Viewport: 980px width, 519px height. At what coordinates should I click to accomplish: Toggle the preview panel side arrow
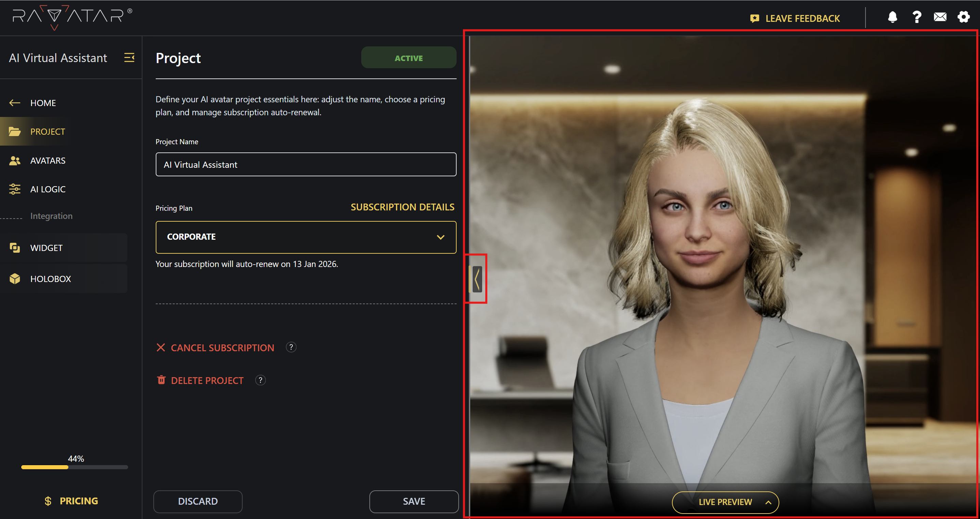click(x=477, y=279)
